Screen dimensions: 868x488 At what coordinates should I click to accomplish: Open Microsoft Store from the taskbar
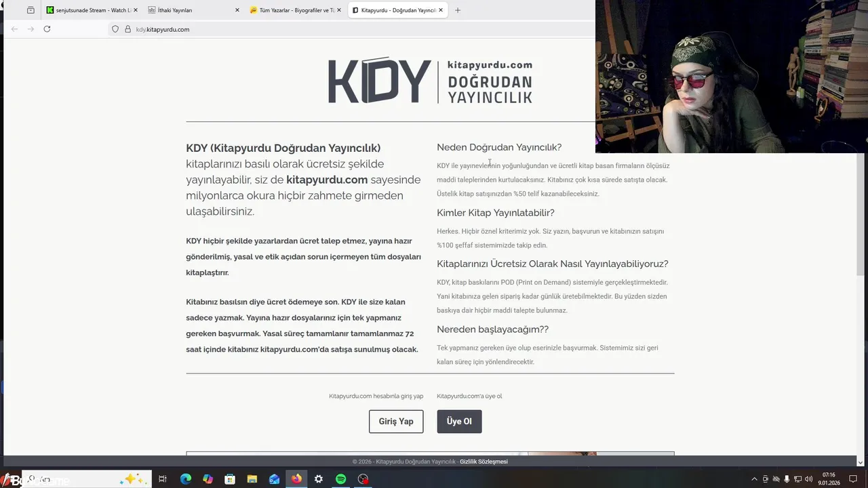230,479
